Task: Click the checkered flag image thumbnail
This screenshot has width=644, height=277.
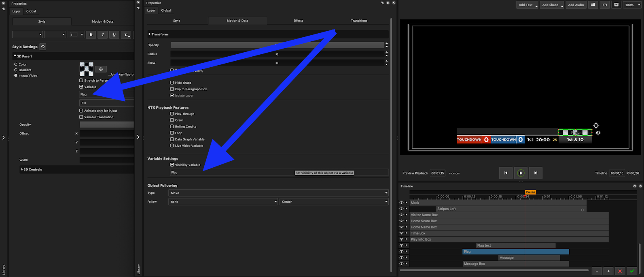Action: (87, 69)
